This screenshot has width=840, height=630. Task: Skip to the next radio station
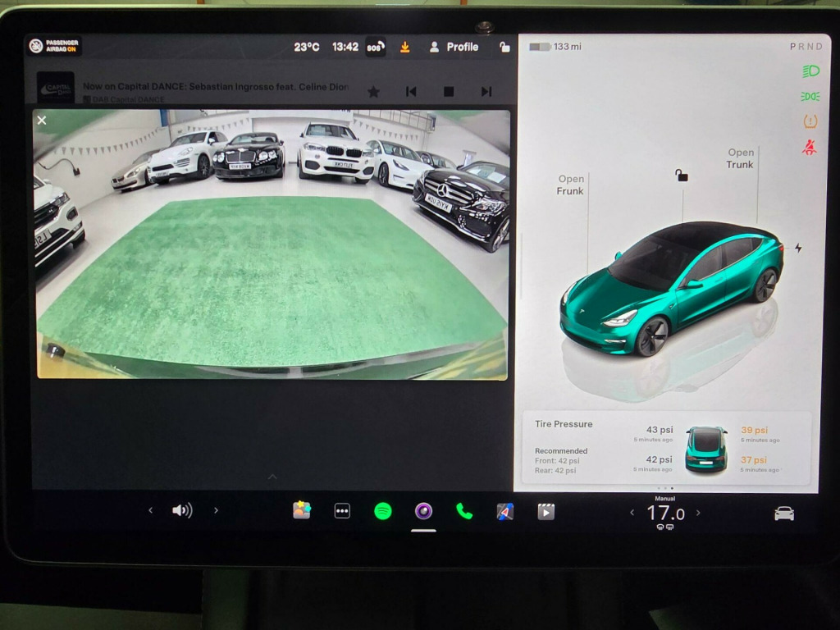486,92
